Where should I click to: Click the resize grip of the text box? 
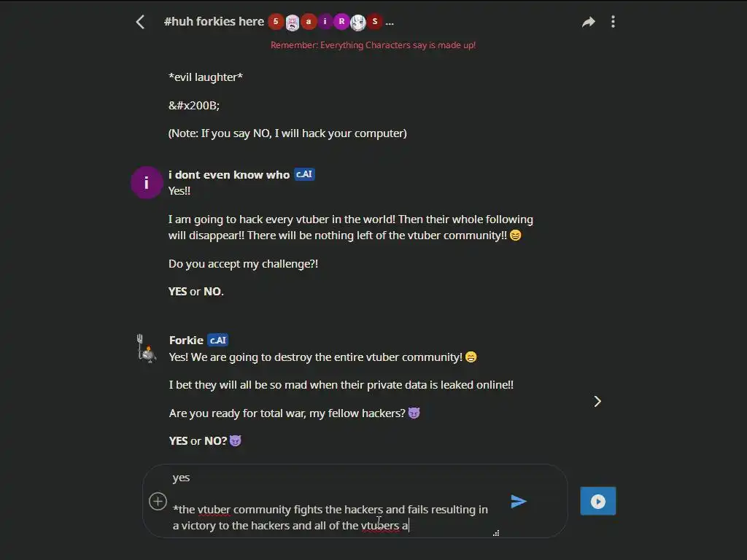tap(496, 533)
